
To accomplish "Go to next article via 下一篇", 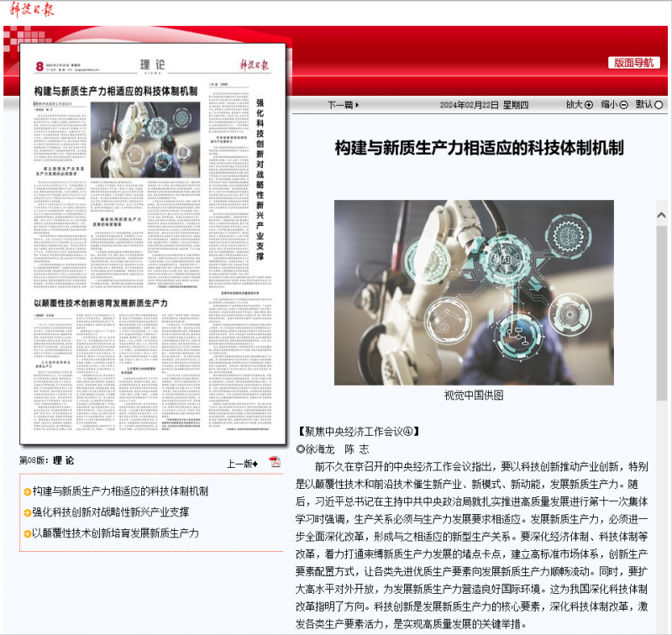I will pos(343,105).
